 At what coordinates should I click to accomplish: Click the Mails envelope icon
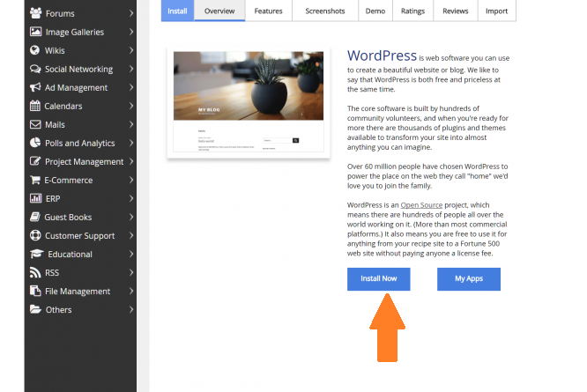(35, 124)
